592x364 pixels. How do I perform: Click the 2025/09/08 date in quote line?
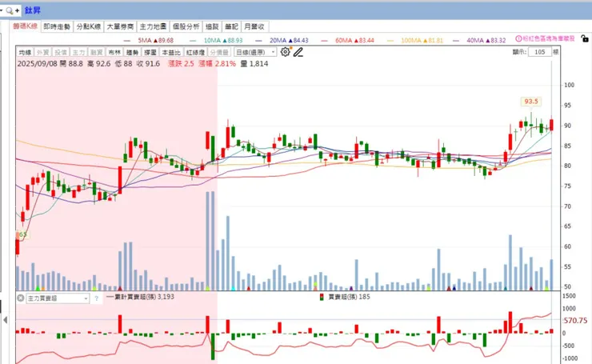pos(37,63)
